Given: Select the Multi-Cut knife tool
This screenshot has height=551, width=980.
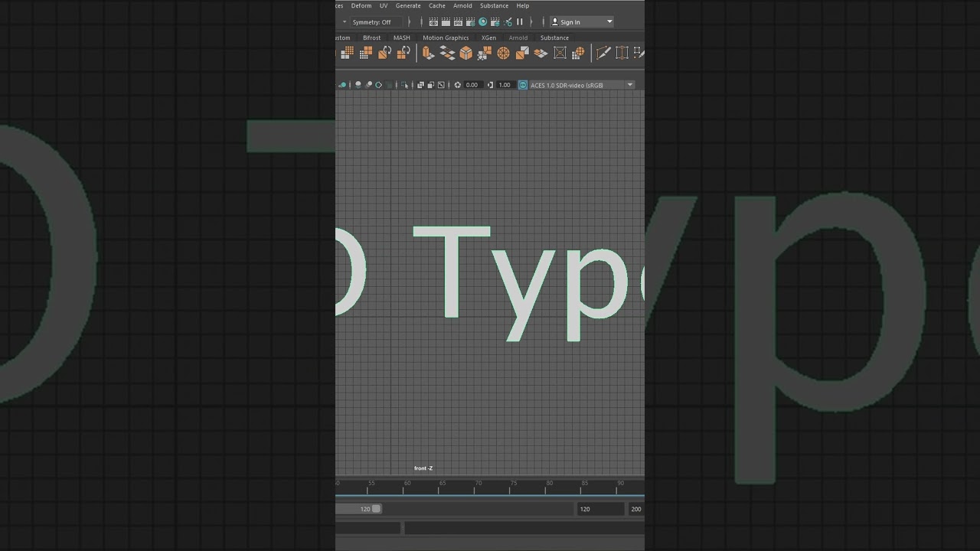Looking at the screenshot, I should coord(603,53).
